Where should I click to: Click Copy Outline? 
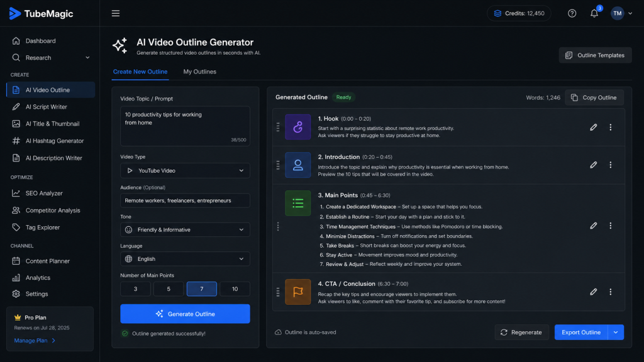pyautogui.click(x=594, y=97)
